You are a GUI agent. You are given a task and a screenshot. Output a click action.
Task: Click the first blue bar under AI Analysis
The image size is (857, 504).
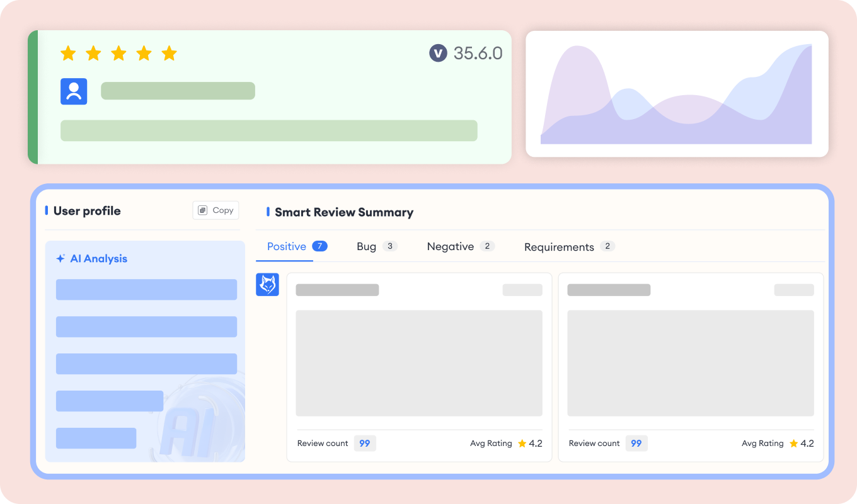(x=146, y=290)
